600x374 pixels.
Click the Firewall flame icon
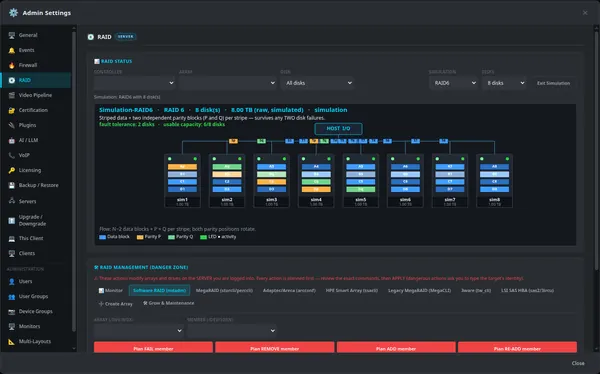pos(12,65)
